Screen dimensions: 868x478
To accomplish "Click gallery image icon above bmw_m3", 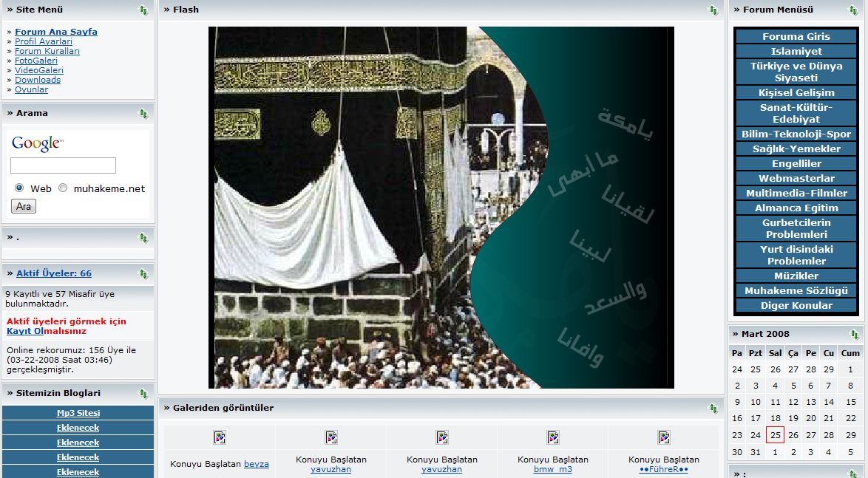I will [x=552, y=437].
